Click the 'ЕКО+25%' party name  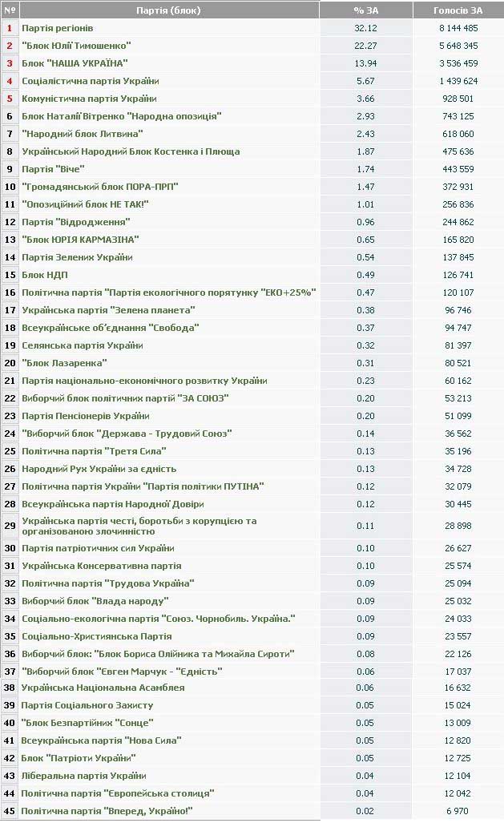(168, 292)
